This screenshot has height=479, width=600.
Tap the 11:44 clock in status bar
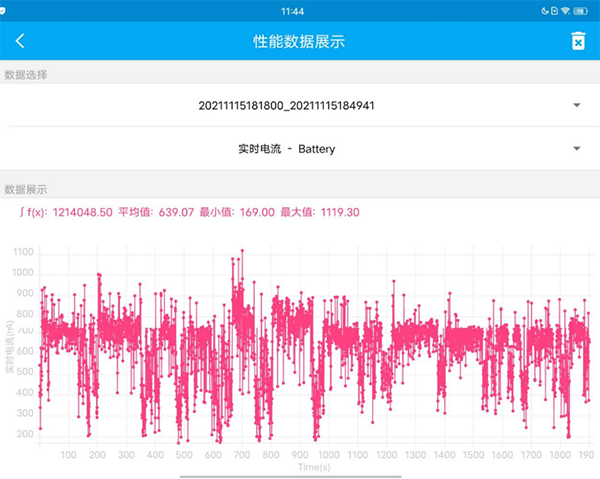click(x=293, y=10)
